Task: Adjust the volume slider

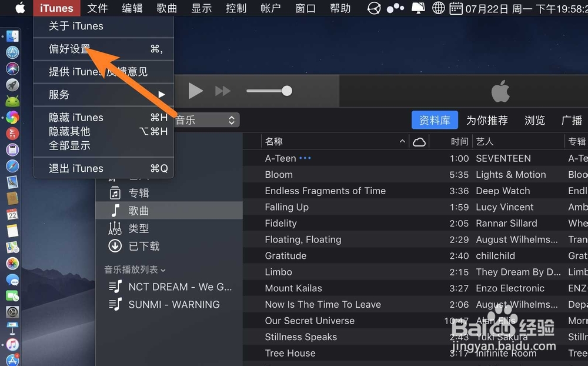Action: 286,91
